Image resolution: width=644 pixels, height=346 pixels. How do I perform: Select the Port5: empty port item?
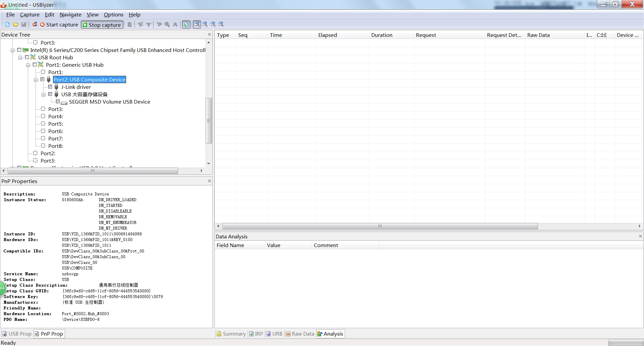coord(55,124)
